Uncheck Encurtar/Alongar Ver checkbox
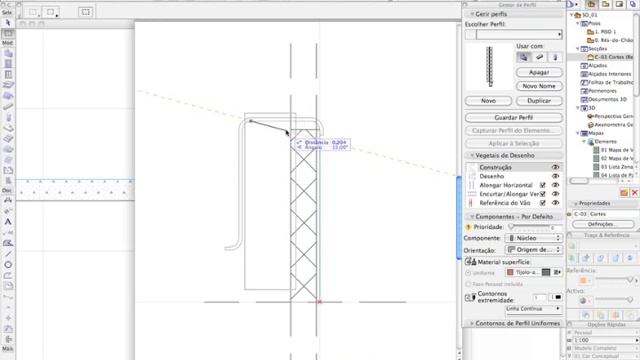The image size is (640, 360). (x=542, y=194)
